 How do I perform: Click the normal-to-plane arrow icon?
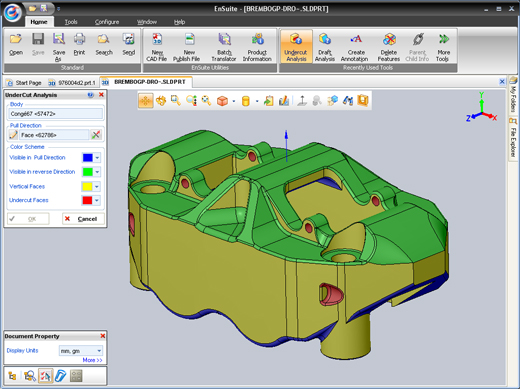(302, 101)
